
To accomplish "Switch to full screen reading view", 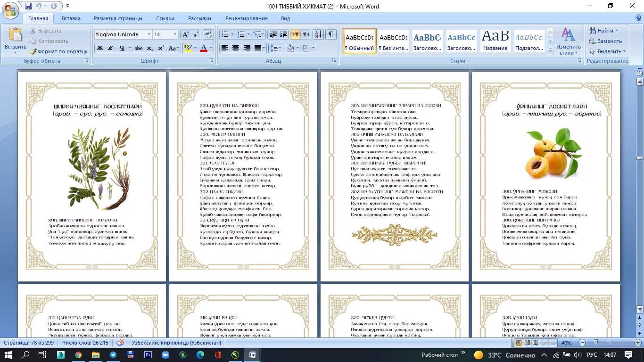I will coord(528,343).
